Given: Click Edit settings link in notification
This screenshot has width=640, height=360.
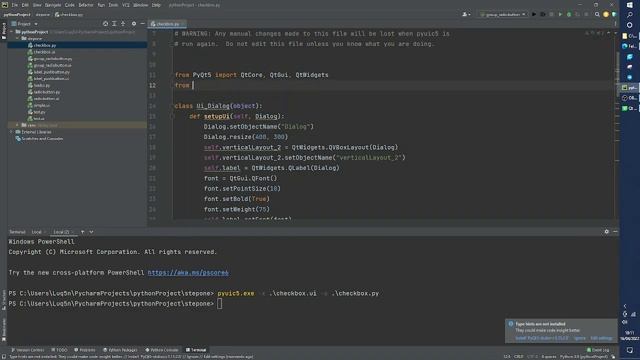Looking at the screenshot, I should coord(601,338).
